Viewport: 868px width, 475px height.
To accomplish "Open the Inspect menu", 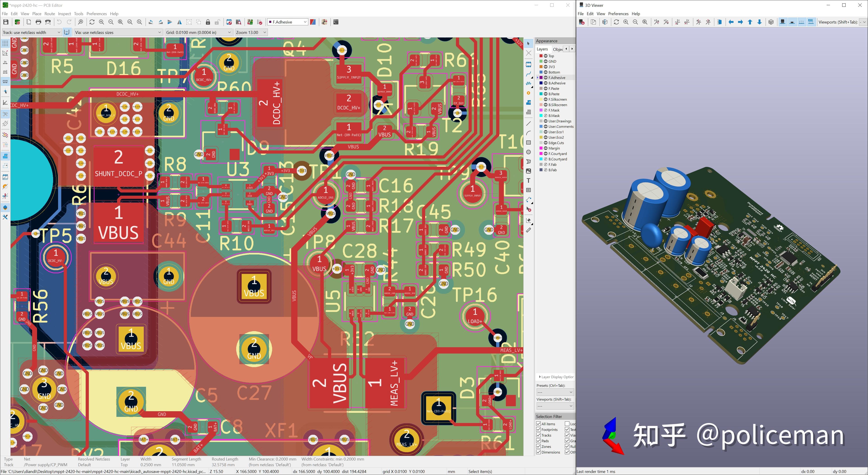I will [64, 14].
